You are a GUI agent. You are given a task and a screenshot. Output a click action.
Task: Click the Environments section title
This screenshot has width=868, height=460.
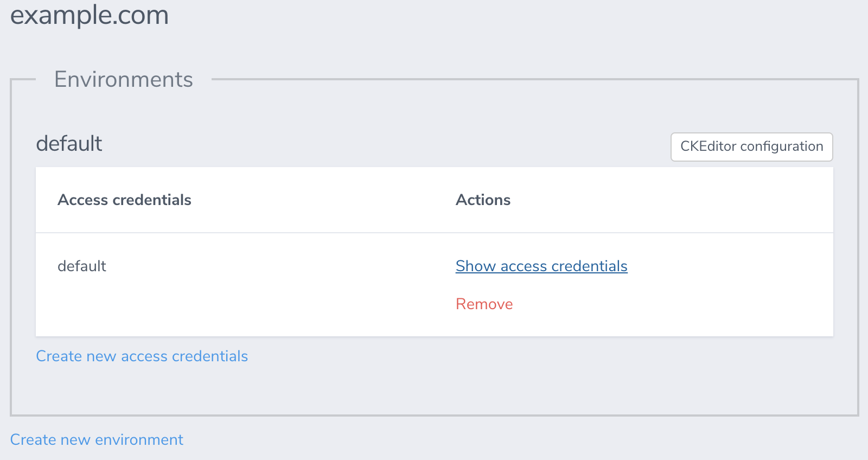pos(124,79)
